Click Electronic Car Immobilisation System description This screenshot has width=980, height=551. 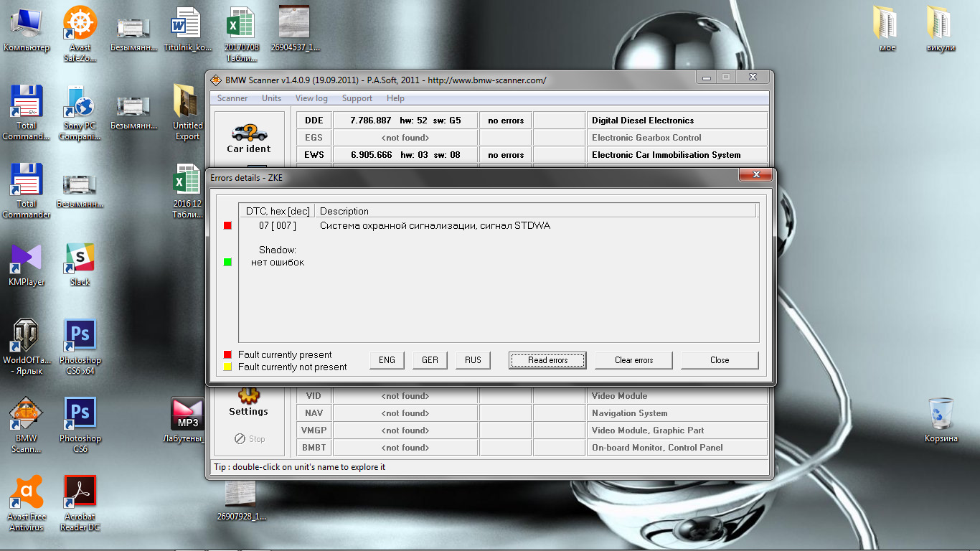coord(677,155)
